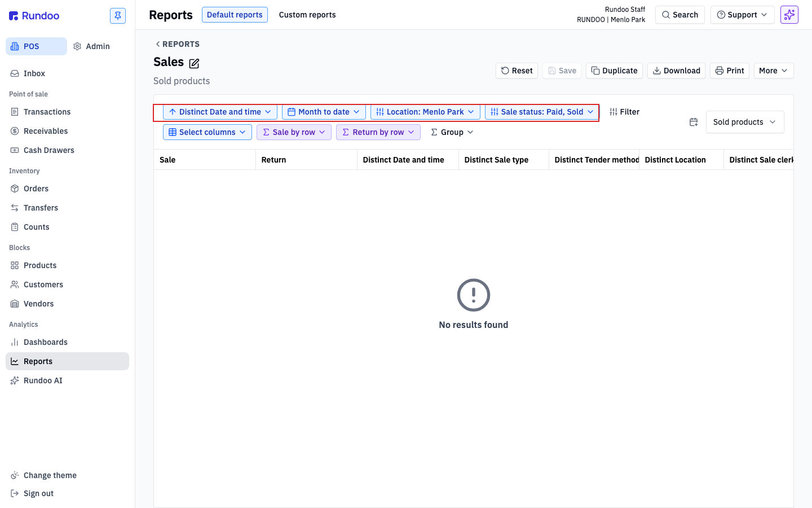Open the More dropdown
The width and height of the screenshot is (812, 508).
tap(774, 71)
